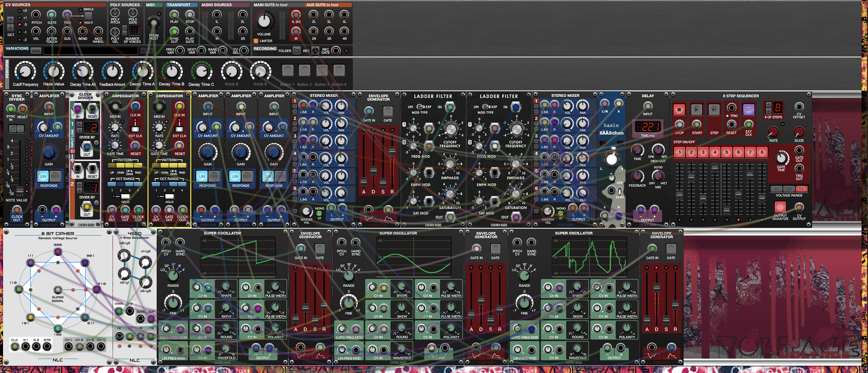Toggle sequencer step 5 on/off
Screen dimensions: 868x373
[727, 152]
